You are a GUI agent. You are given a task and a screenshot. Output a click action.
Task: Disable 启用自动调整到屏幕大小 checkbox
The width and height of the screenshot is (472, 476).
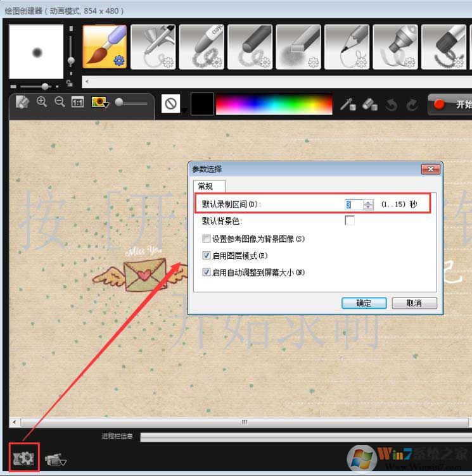click(x=207, y=272)
